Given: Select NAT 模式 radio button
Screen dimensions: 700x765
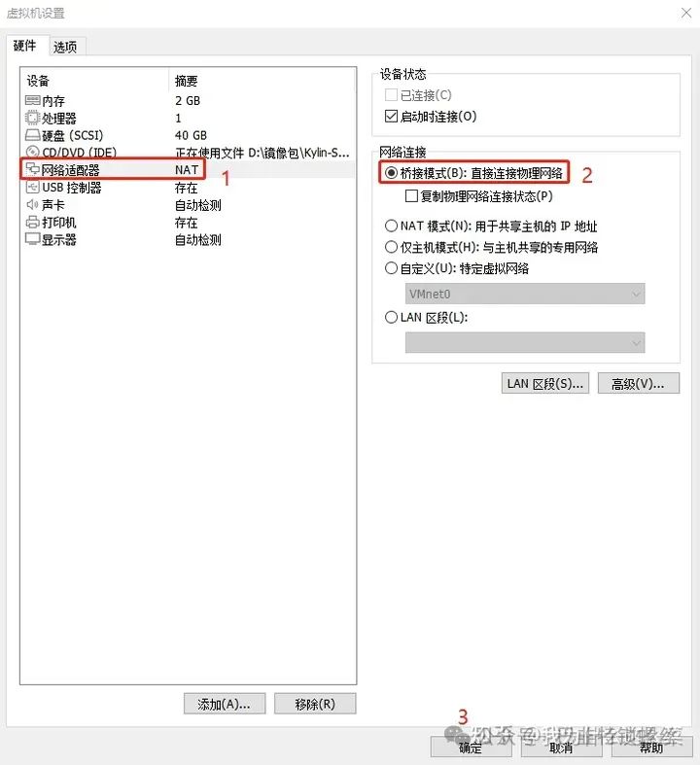Looking at the screenshot, I should coord(391,226).
